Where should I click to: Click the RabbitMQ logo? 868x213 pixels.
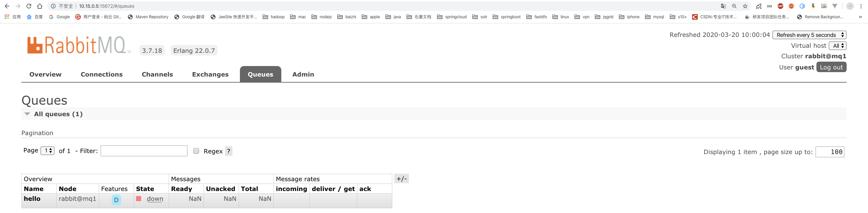click(79, 45)
